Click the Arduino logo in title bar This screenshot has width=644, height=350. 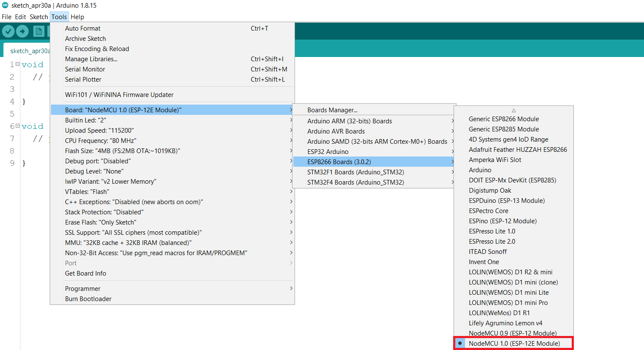coord(5,5)
